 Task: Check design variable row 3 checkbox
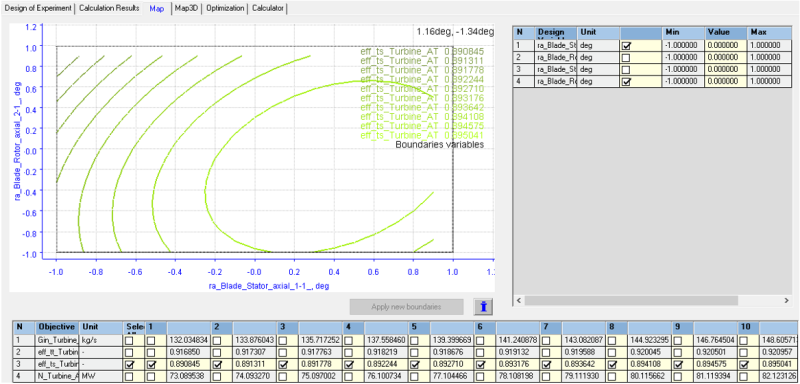coord(627,69)
